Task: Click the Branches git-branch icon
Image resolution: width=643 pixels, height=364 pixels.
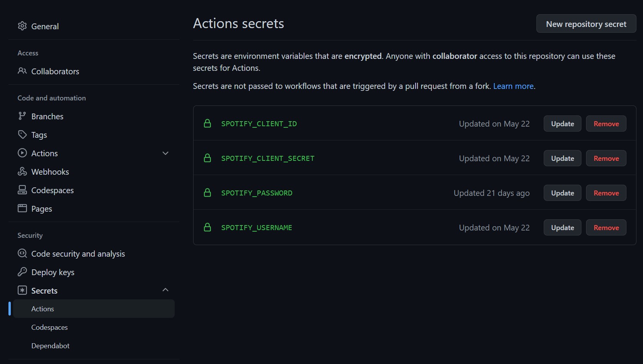Action: tap(22, 116)
